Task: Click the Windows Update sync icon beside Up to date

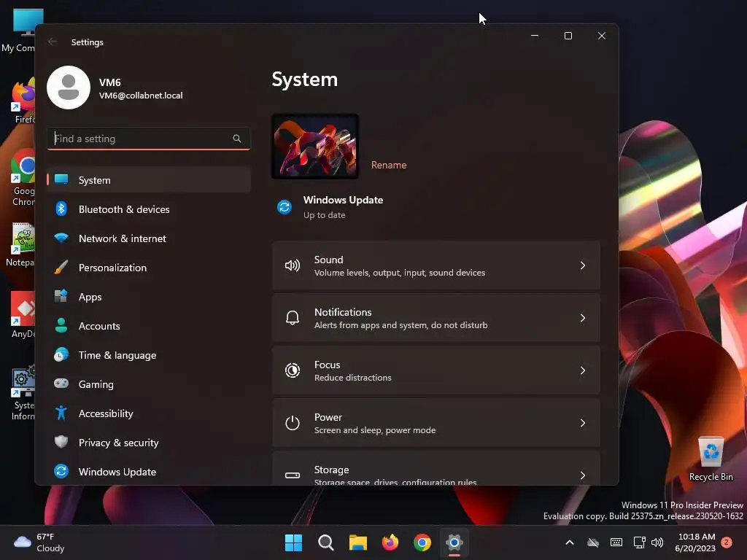Action: point(285,207)
